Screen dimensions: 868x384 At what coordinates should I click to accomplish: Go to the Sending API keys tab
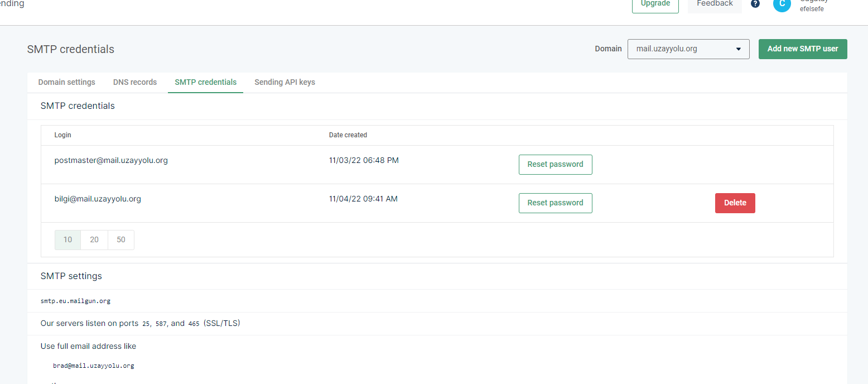(x=284, y=82)
